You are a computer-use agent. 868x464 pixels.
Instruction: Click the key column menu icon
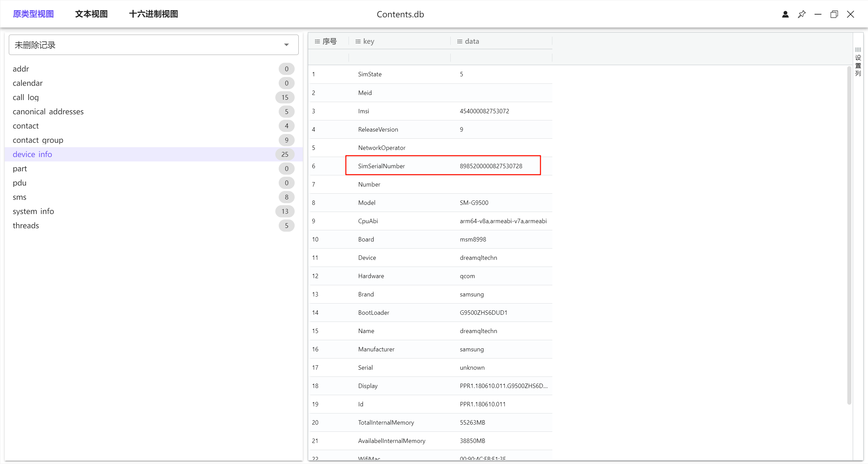pyautogui.click(x=358, y=41)
